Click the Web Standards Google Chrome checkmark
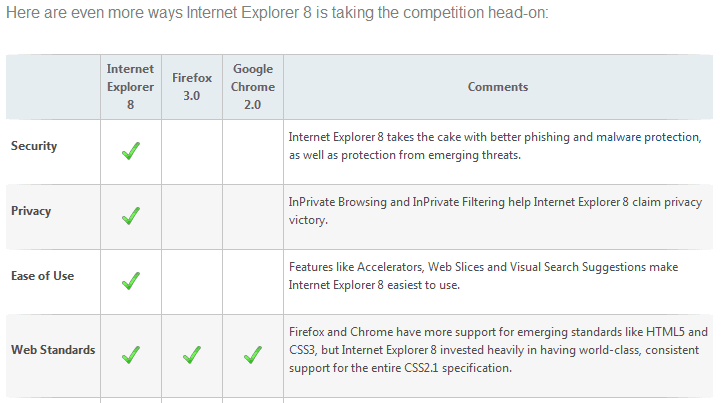 tap(253, 354)
